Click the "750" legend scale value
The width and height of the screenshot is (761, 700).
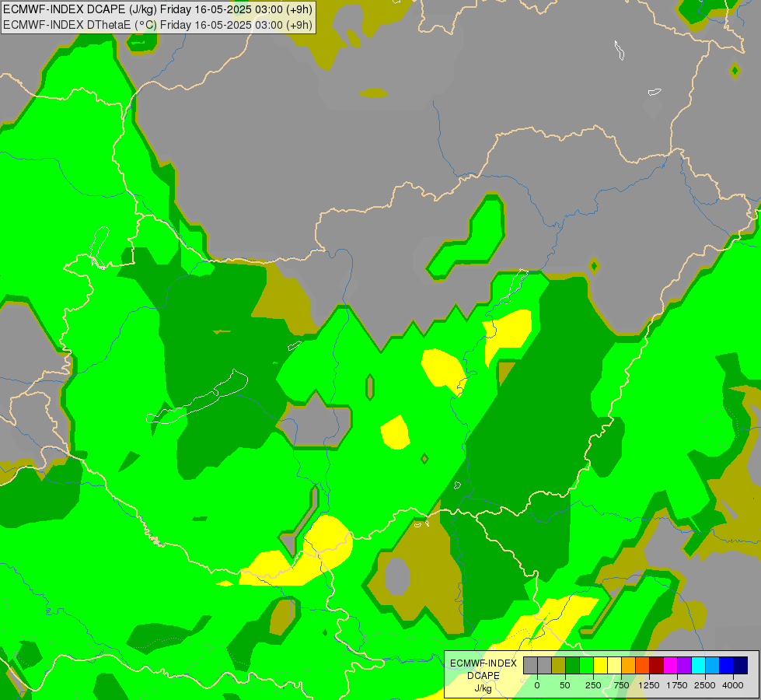click(621, 685)
